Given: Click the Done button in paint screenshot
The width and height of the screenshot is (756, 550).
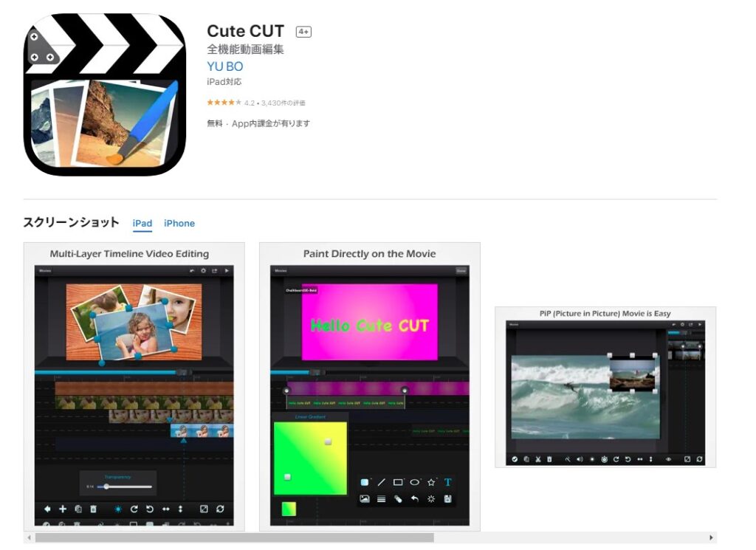Looking at the screenshot, I should 461,271.
